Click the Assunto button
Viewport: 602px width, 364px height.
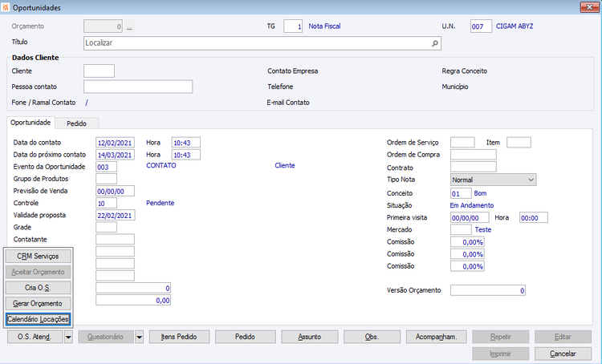[x=310, y=337]
